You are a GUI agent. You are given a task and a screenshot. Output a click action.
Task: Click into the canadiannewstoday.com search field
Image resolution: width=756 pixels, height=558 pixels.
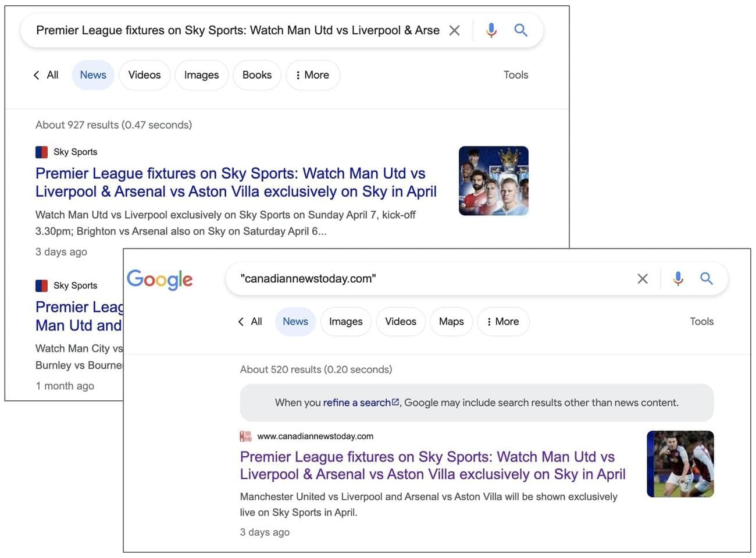click(430, 279)
